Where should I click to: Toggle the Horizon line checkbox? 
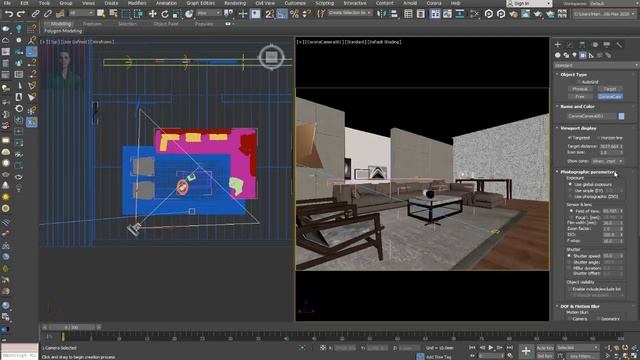(x=598, y=138)
